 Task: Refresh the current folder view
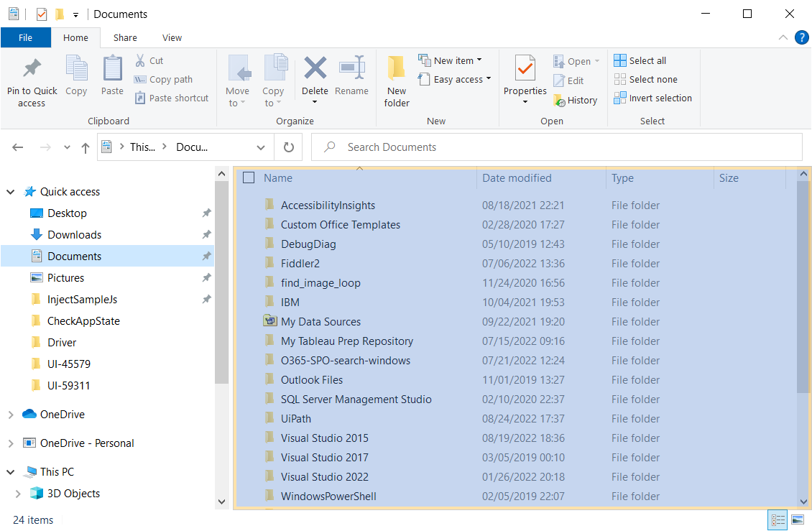coord(289,147)
